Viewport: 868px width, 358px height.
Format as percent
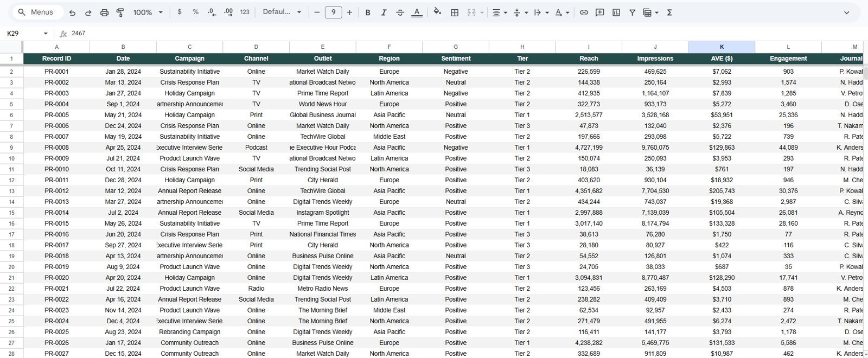pos(195,12)
